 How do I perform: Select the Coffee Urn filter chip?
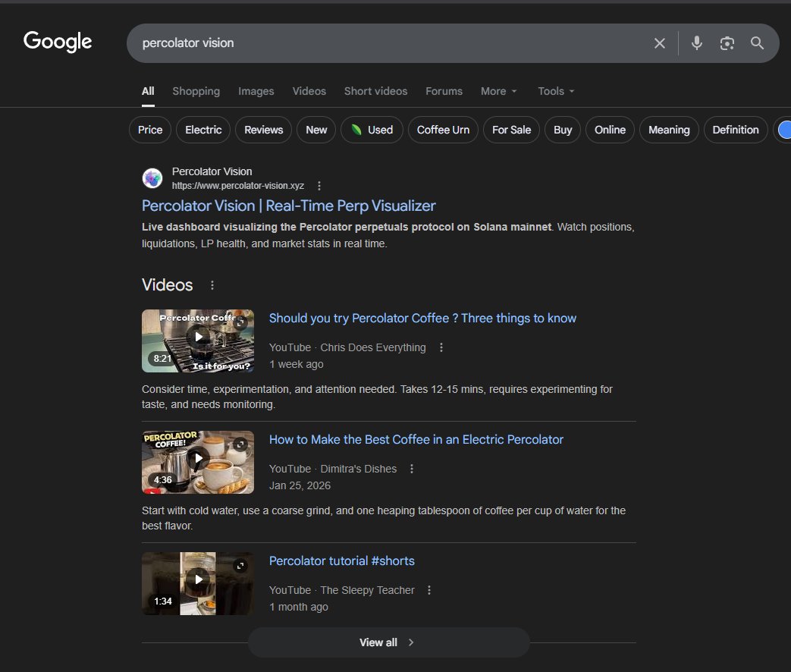pyautogui.click(x=443, y=130)
